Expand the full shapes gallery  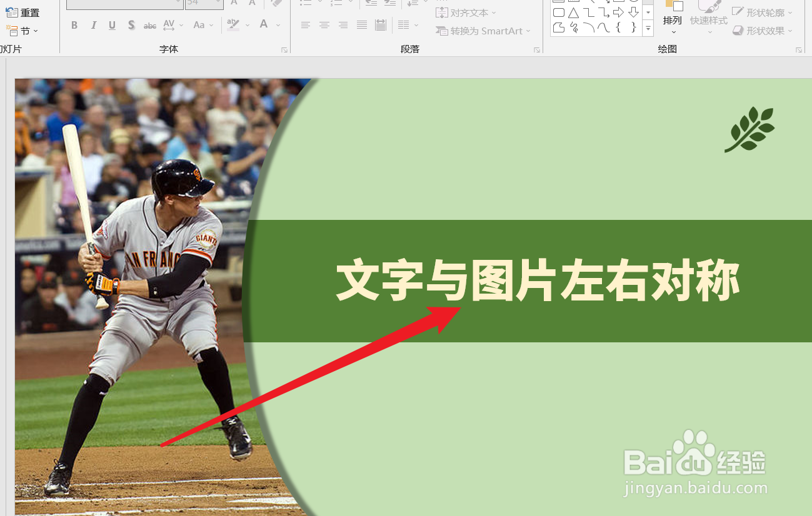point(648,28)
